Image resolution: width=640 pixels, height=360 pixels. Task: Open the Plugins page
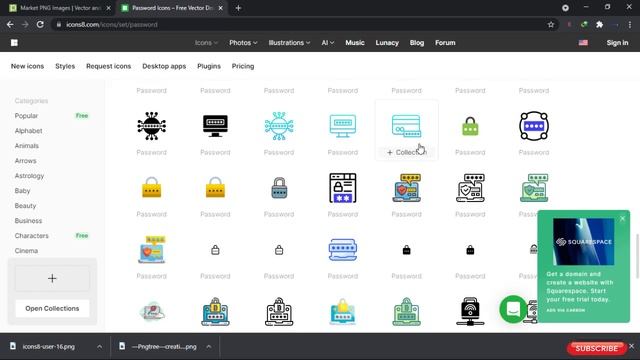tap(209, 66)
